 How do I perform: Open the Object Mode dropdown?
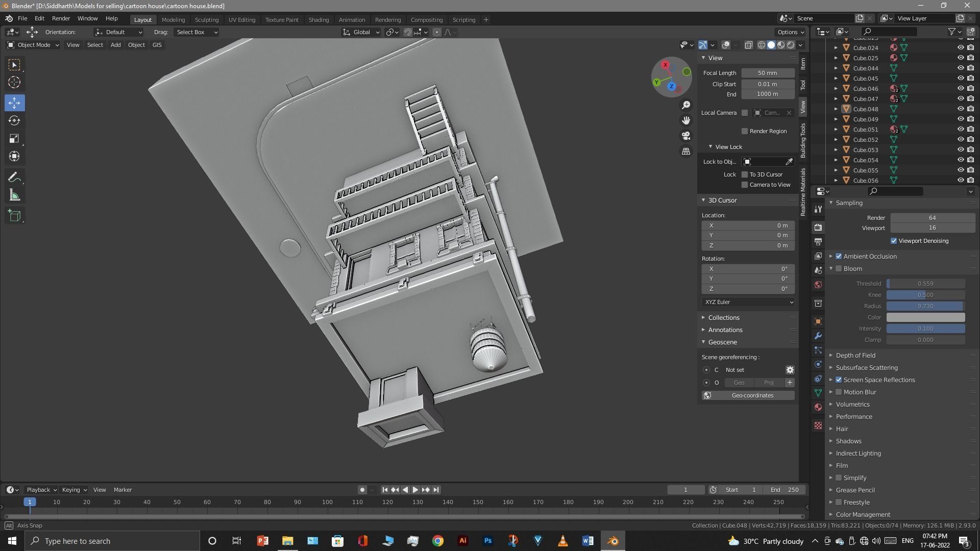[33, 45]
